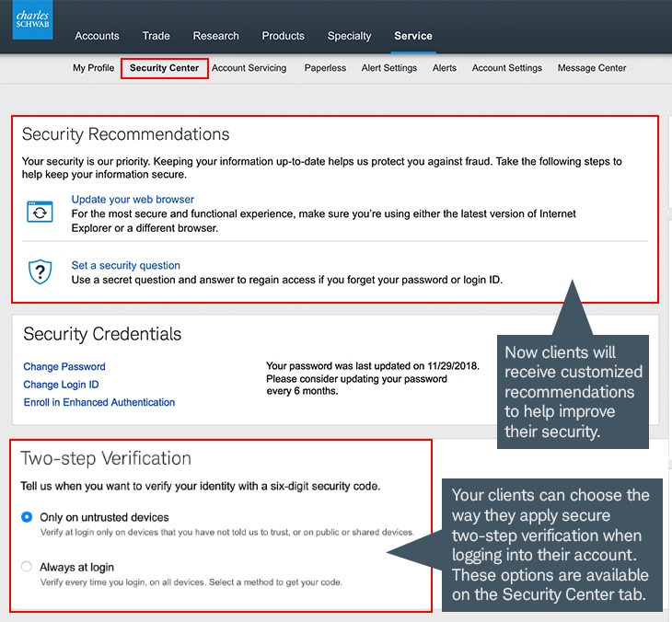This screenshot has width=672, height=622.
Task: Click Set a security question link
Action: pyautogui.click(x=125, y=266)
